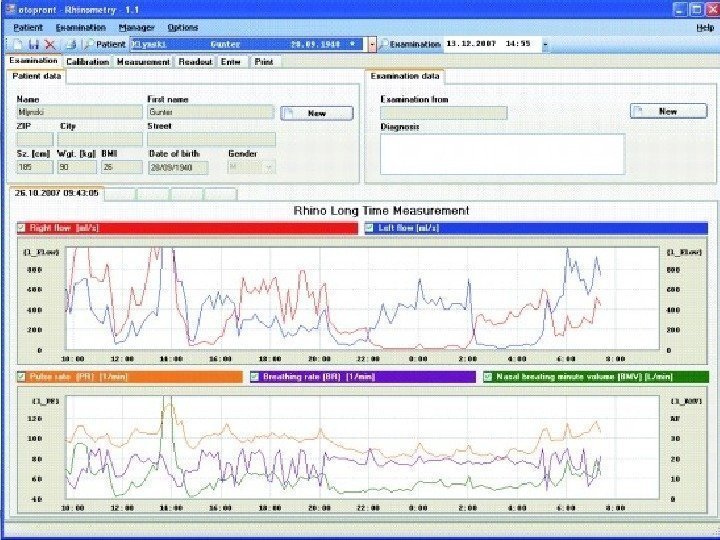Click the First name field

click(x=211, y=112)
